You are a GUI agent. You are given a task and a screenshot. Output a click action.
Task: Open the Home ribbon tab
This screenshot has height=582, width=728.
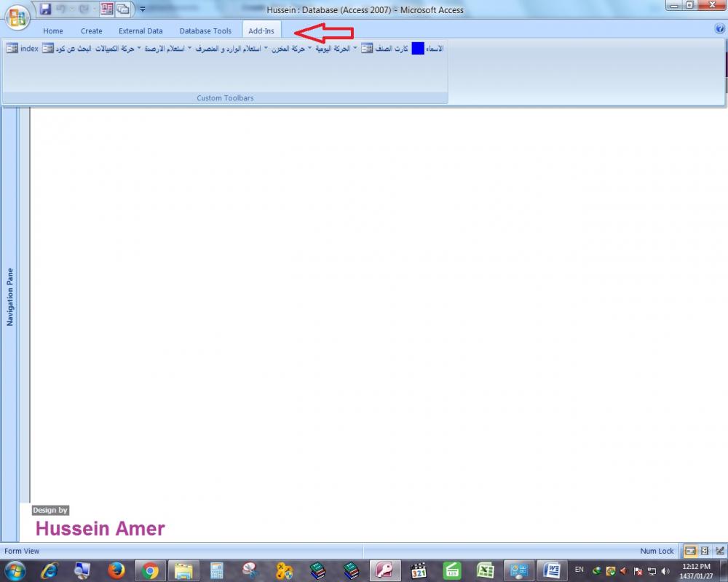(53, 31)
